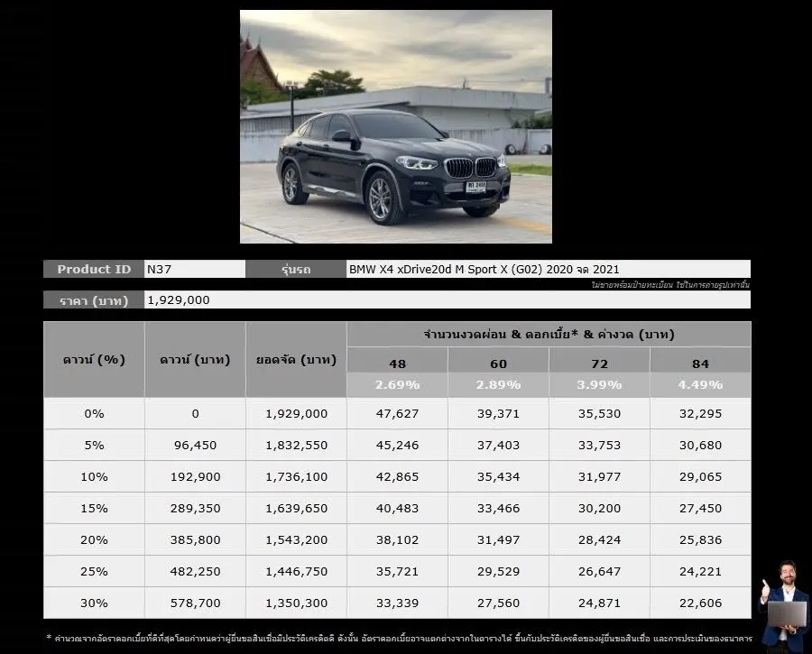
Task: Select the 39,371 monthly installment cell
Action: (x=498, y=413)
